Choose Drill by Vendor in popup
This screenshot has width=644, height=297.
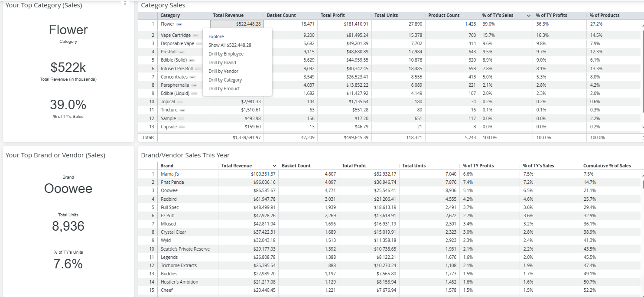pyautogui.click(x=223, y=71)
